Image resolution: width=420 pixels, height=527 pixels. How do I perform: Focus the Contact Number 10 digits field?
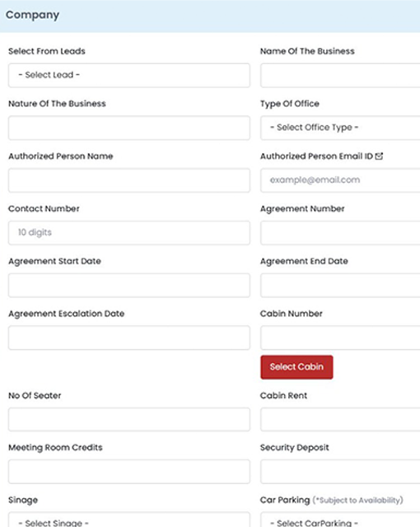(x=129, y=232)
